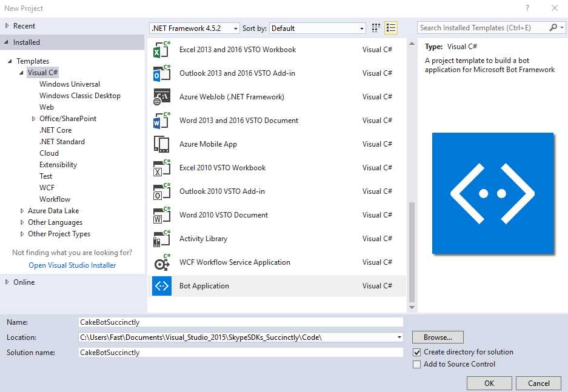568x392 pixels.
Task: Select WCF Workflow Service Application name
Action: point(235,262)
